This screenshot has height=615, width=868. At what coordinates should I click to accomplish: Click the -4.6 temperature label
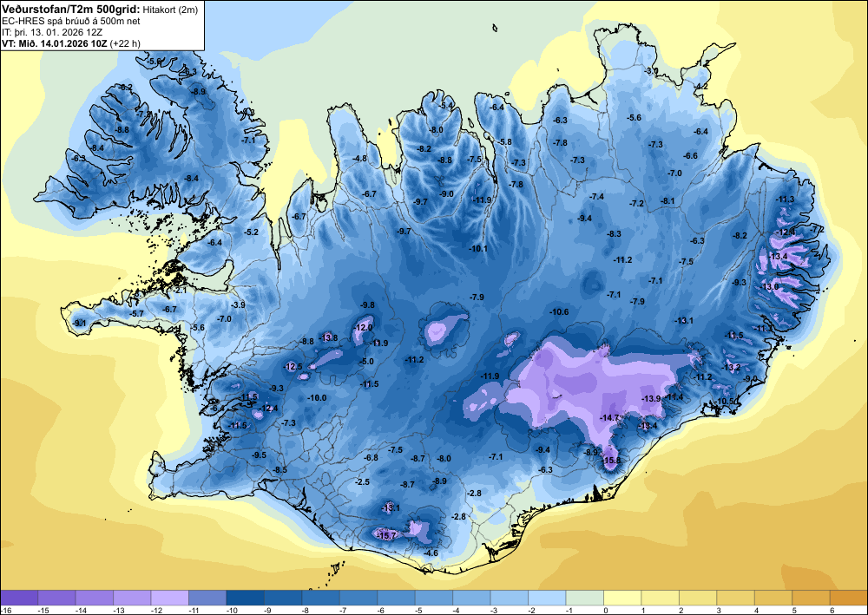(431, 553)
